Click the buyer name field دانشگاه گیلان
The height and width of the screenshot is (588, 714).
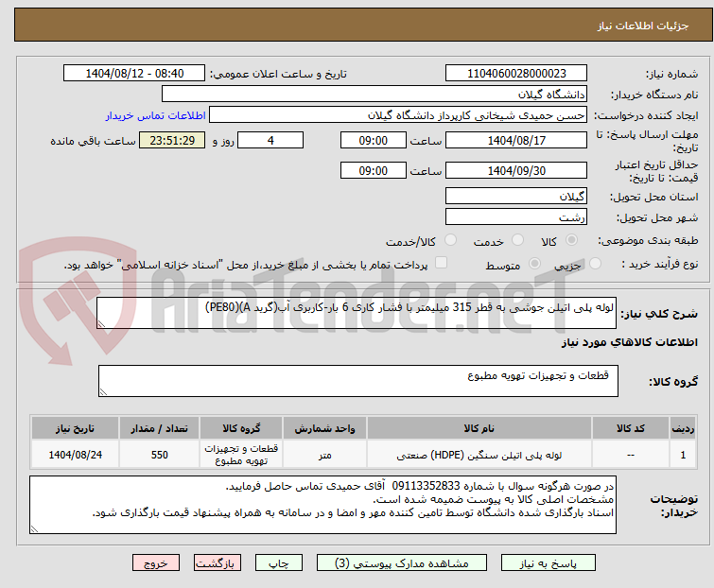click(374, 94)
